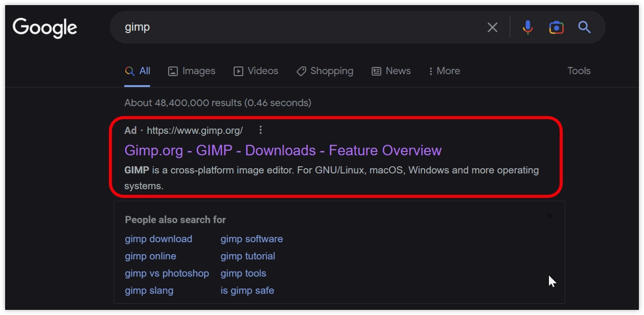Open the News tab
The image size is (644, 315).
pos(391,71)
